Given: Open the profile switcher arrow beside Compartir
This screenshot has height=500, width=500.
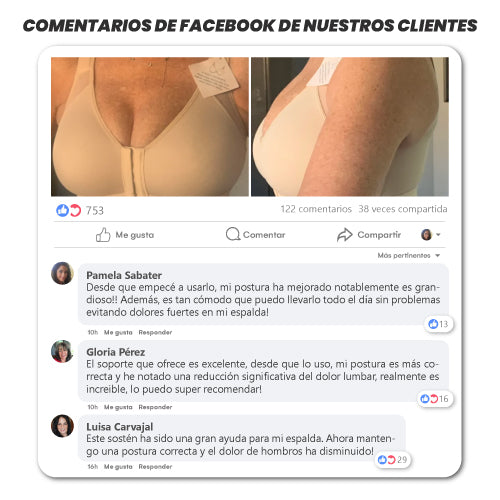Looking at the screenshot, I should 438,235.
